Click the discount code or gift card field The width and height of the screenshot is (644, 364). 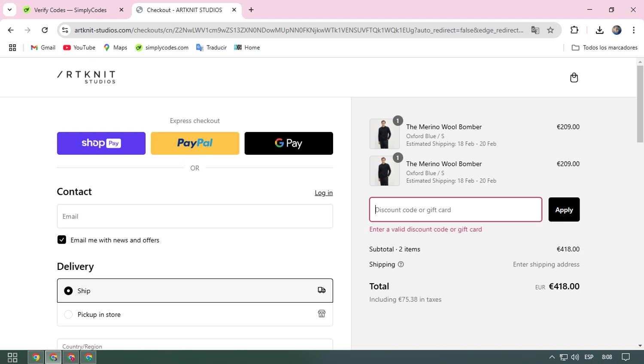point(456,210)
